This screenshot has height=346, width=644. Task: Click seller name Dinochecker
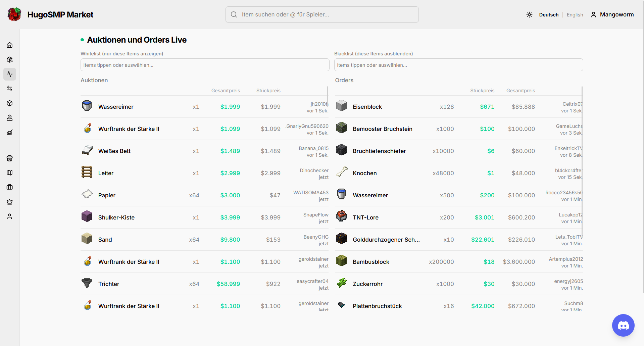pos(314,170)
